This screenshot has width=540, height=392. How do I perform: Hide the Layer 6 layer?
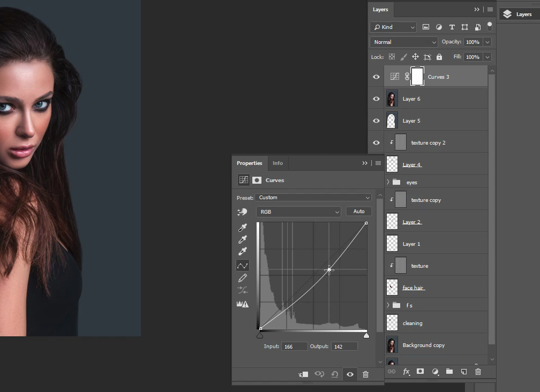[x=376, y=99]
